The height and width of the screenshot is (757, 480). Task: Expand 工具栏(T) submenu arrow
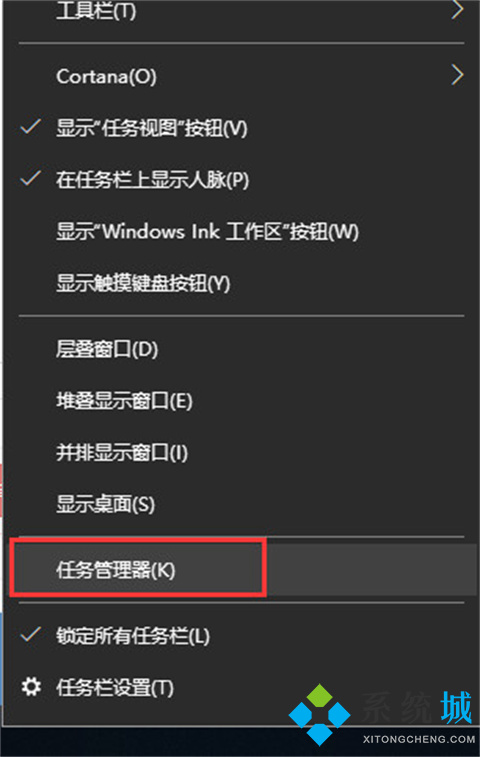point(457,9)
